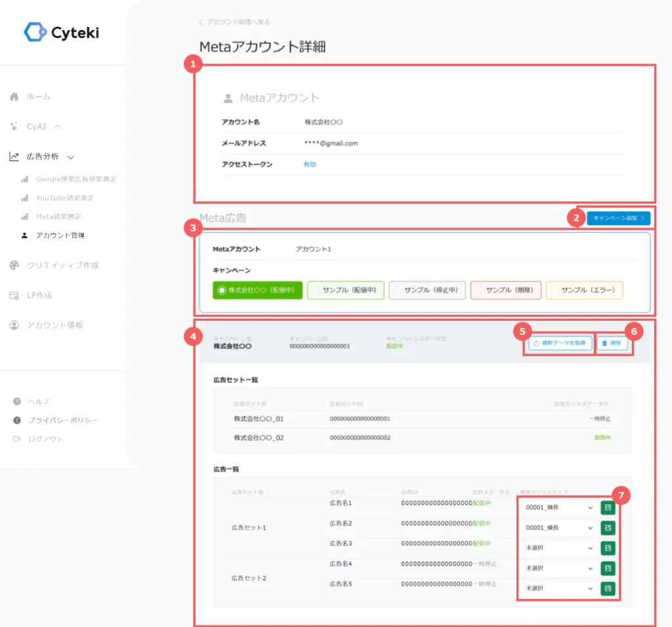Expand the 広告分析 chevron
This screenshot has width=672, height=627.
[x=71, y=157]
